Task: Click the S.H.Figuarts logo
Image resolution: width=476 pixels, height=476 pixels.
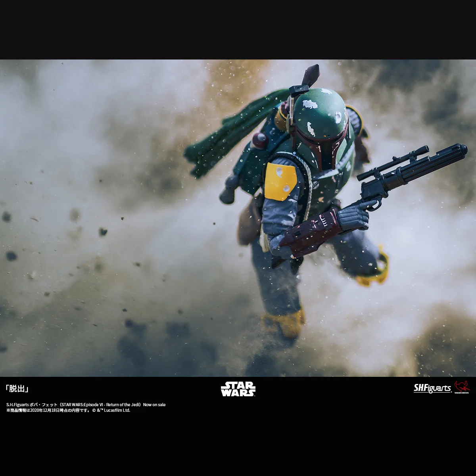Action: (432, 388)
